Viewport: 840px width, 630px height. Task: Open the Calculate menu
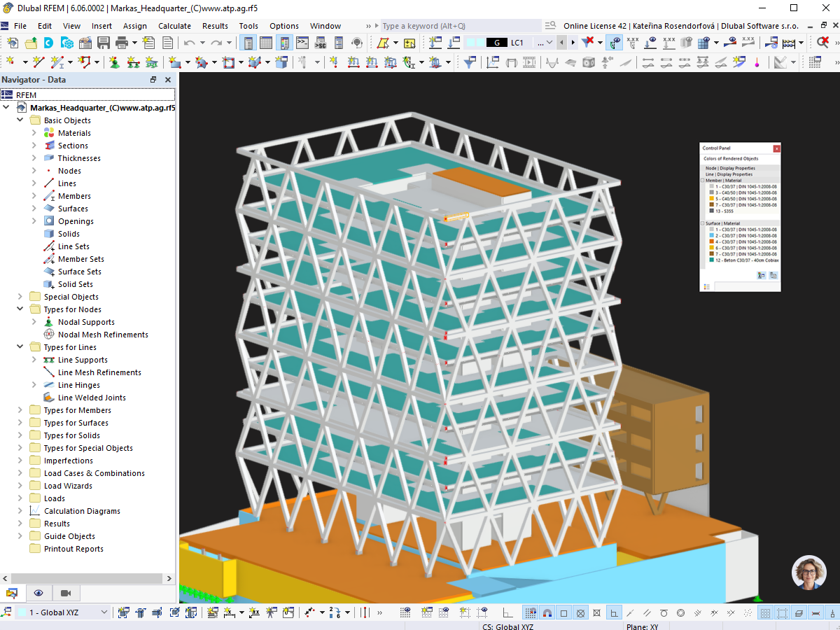[174, 26]
